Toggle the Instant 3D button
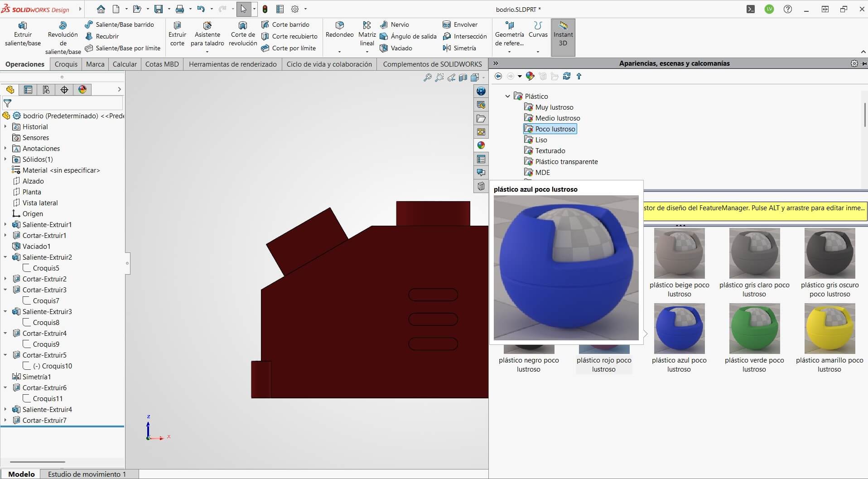868x479 pixels. [563, 37]
